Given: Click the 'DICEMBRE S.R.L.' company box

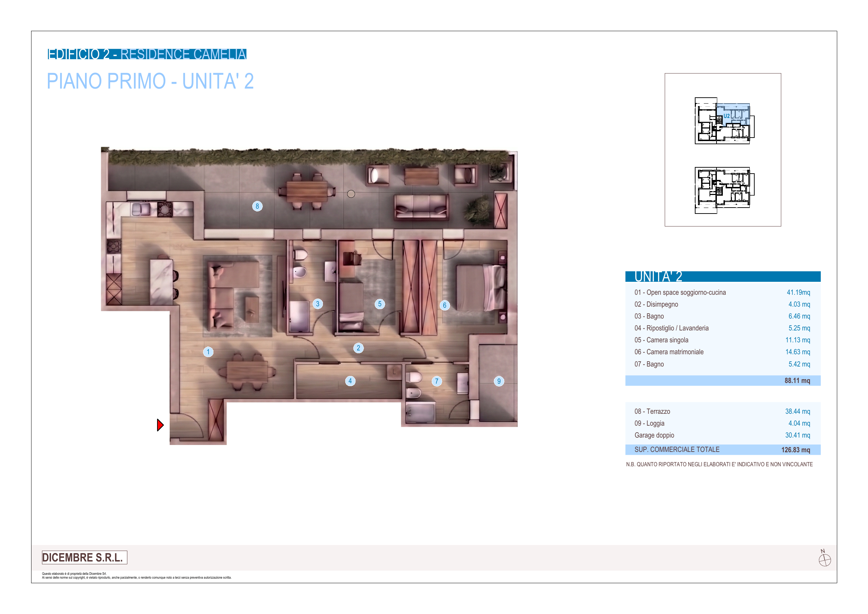Looking at the screenshot, I should point(85,558).
